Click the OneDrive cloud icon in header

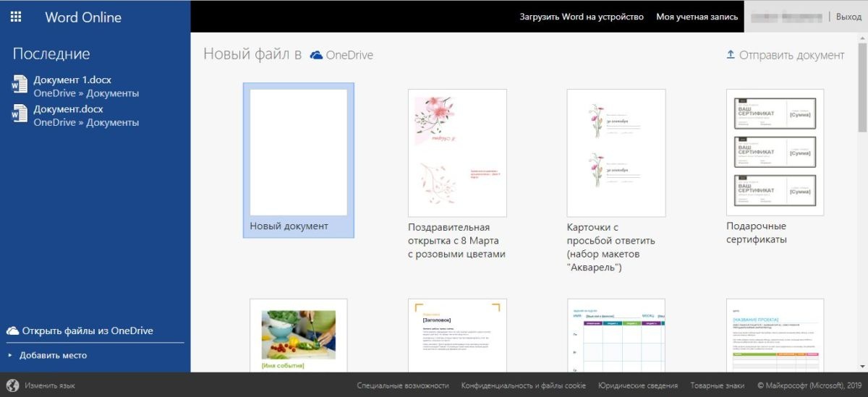click(316, 55)
